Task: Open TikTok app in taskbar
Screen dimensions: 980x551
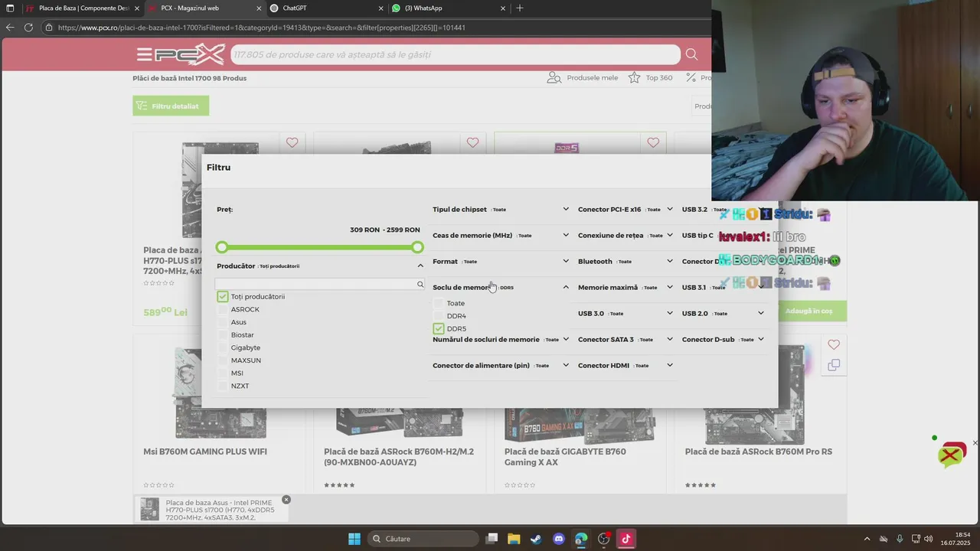Action: [626, 539]
